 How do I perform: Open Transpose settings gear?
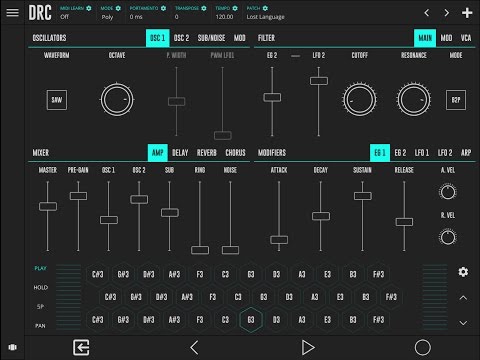tap(204, 8)
